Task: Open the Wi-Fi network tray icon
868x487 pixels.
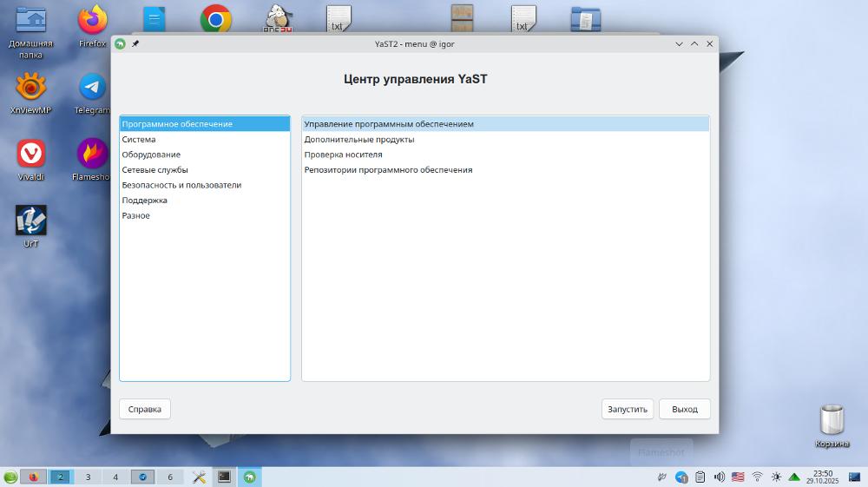Action: [x=757, y=477]
